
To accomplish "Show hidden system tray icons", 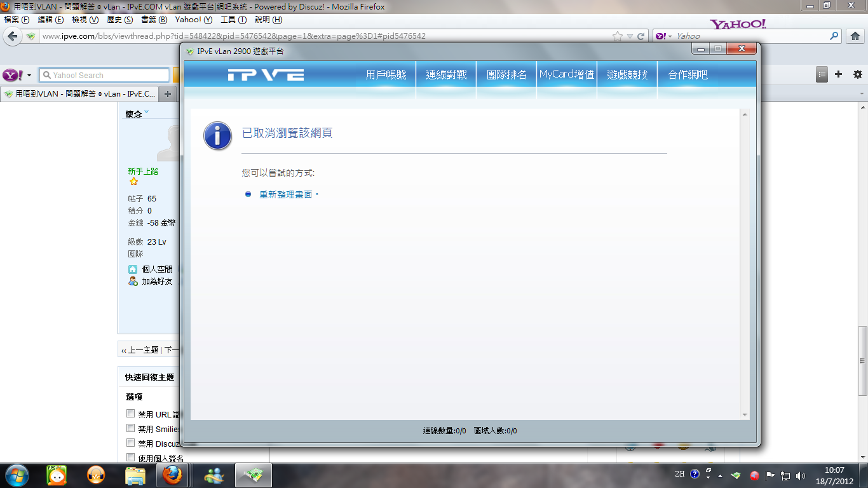I will 721,475.
